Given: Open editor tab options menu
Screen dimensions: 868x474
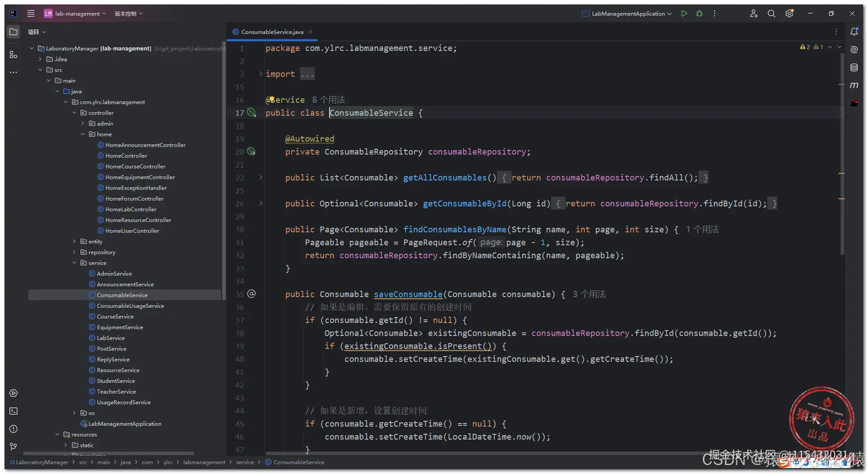Looking at the screenshot, I should pos(836,32).
